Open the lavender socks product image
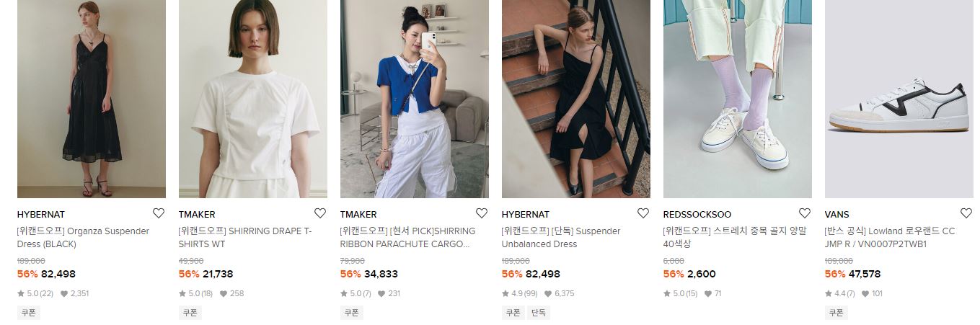 (738, 99)
